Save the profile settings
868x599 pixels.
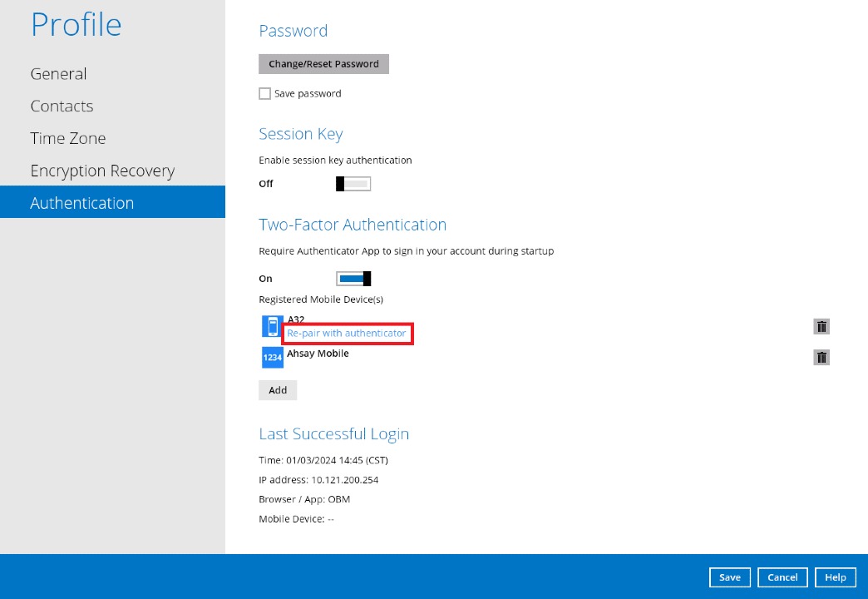tap(730, 577)
